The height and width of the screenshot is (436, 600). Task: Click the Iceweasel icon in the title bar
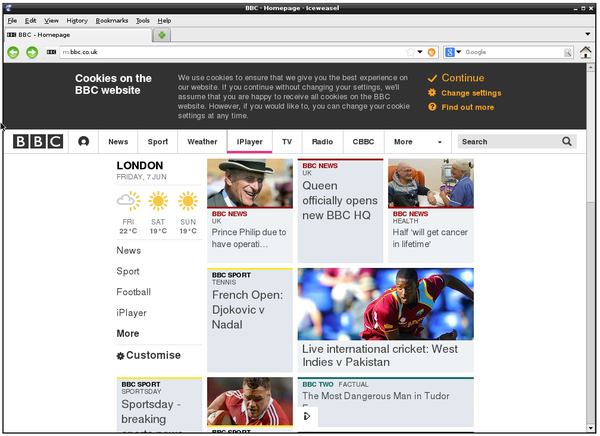[8, 8]
